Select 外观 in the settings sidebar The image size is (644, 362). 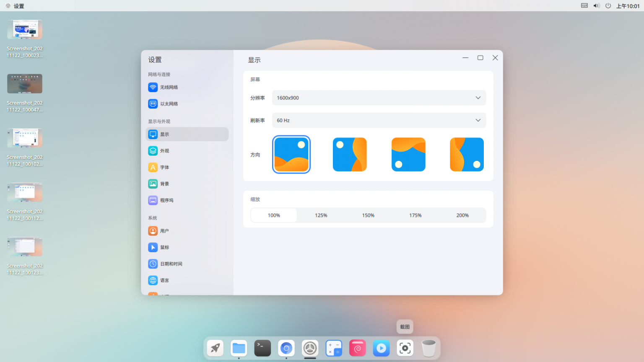pyautogui.click(x=164, y=150)
